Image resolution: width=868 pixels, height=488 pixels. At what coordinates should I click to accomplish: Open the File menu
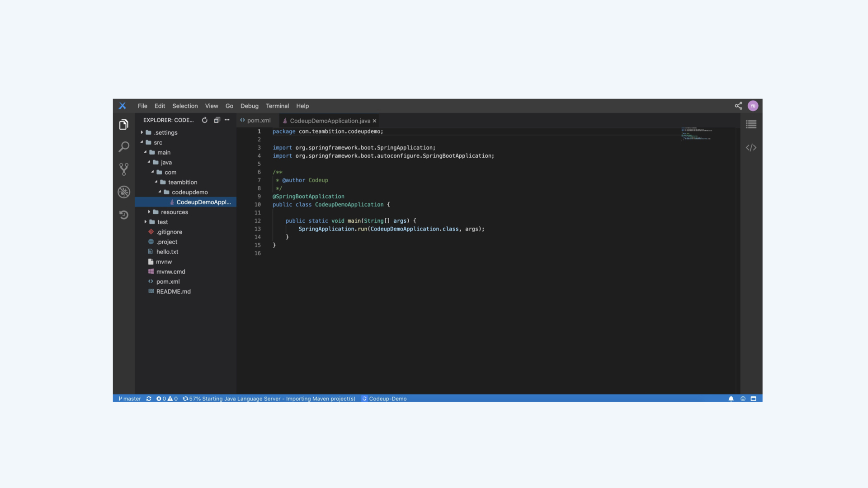[142, 106]
